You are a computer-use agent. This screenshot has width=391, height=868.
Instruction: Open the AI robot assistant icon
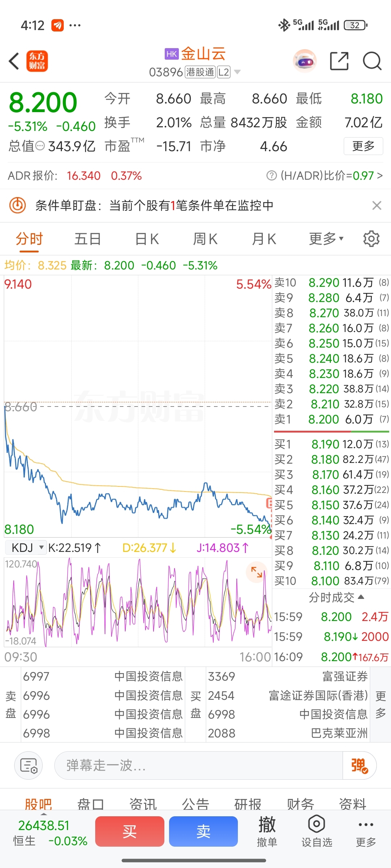click(x=304, y=61)
